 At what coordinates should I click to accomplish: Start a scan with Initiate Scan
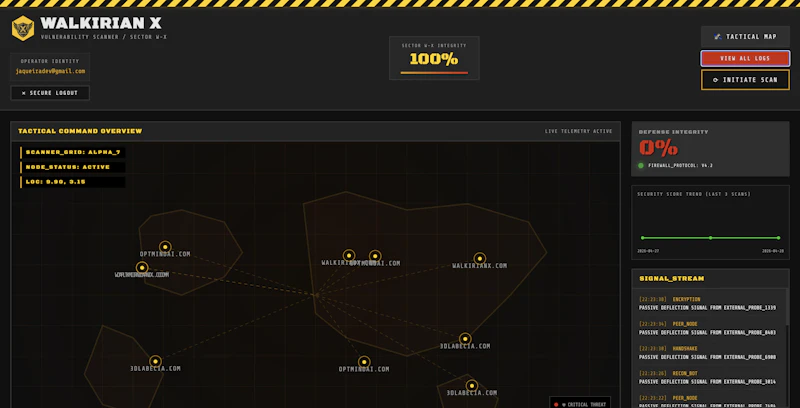[x=745, y=80]
